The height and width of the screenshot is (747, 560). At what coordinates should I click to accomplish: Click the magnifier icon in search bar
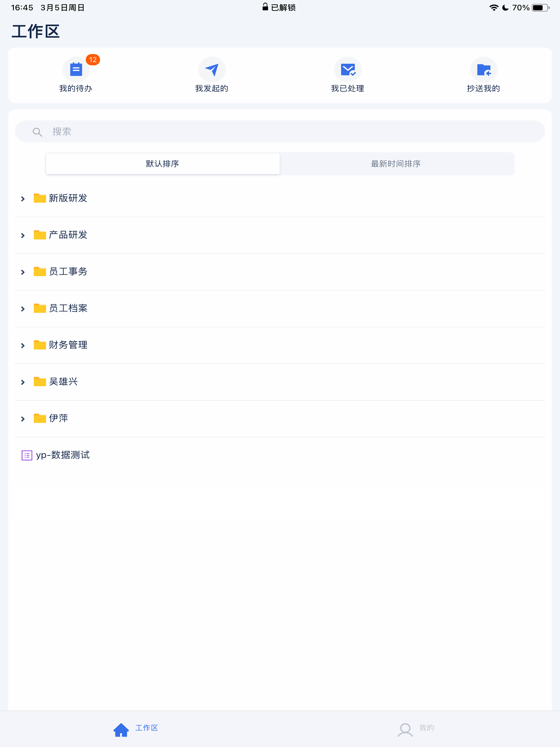[x=37, y=132]
